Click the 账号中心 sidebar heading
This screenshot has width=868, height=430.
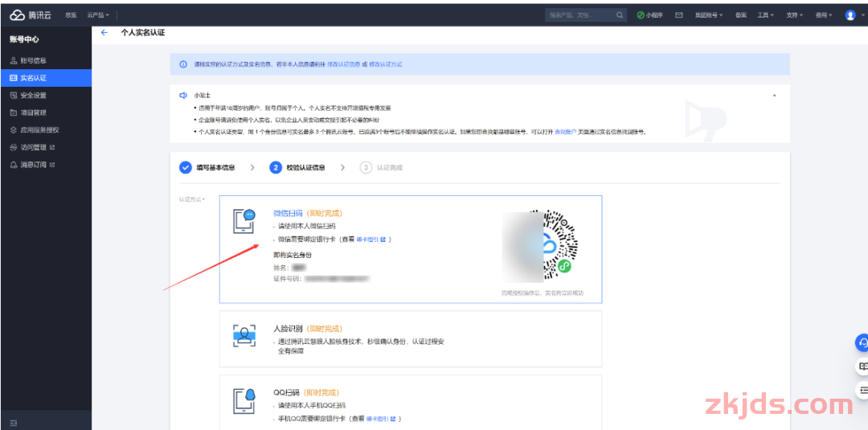tap(24, 39)
